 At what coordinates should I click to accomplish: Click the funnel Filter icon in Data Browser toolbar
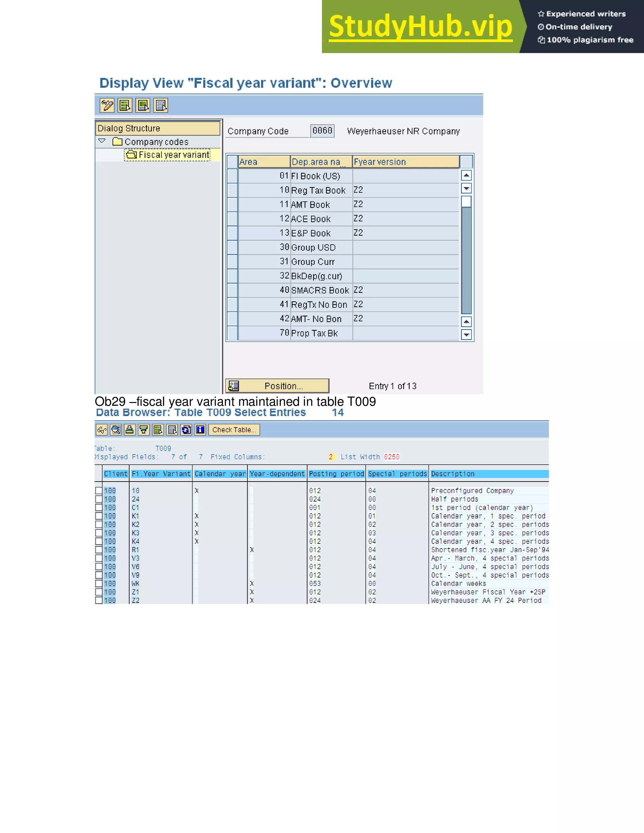click(x=144, y=430)
